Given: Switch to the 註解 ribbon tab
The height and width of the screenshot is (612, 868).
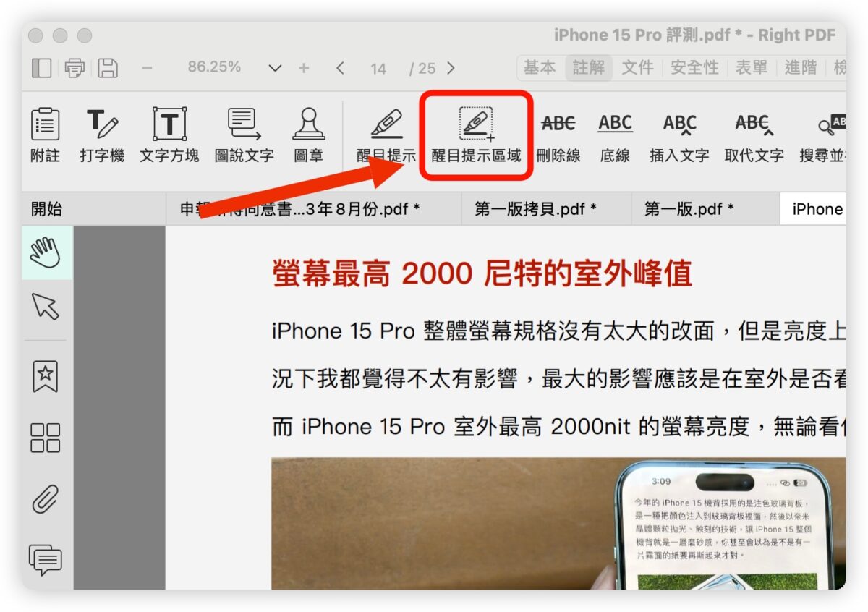Looking at the screenshot, I should pyautogui.click(x=589, y=68).
